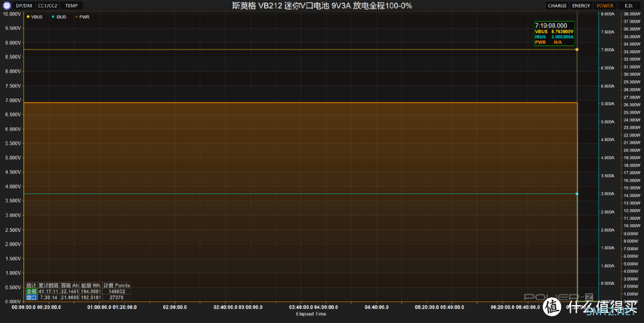Image resolution: width=644 pixels, height=323 pixels.
Task: Click the 02:00:00.0 time axis label
Action: pyautogui.click(x=175, y=307)
